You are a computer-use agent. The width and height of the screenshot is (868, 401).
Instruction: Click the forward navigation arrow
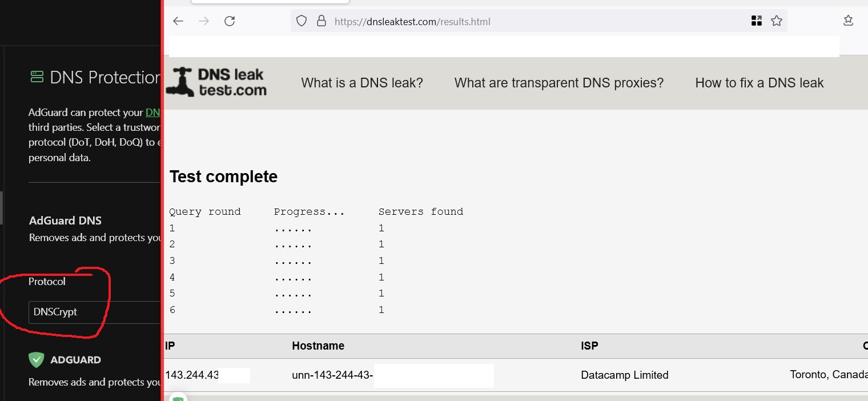(203, 21)
